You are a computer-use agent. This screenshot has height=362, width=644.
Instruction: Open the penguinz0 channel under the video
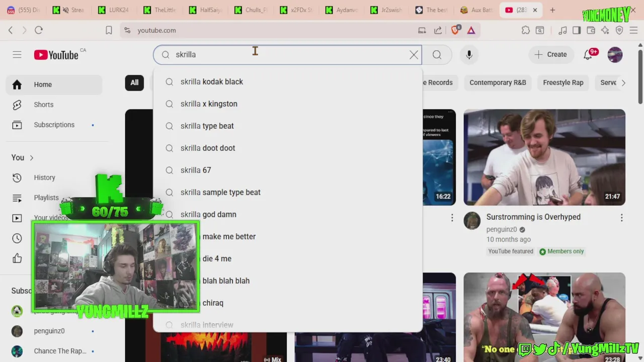pyautogui.click(x=502, y=229)
